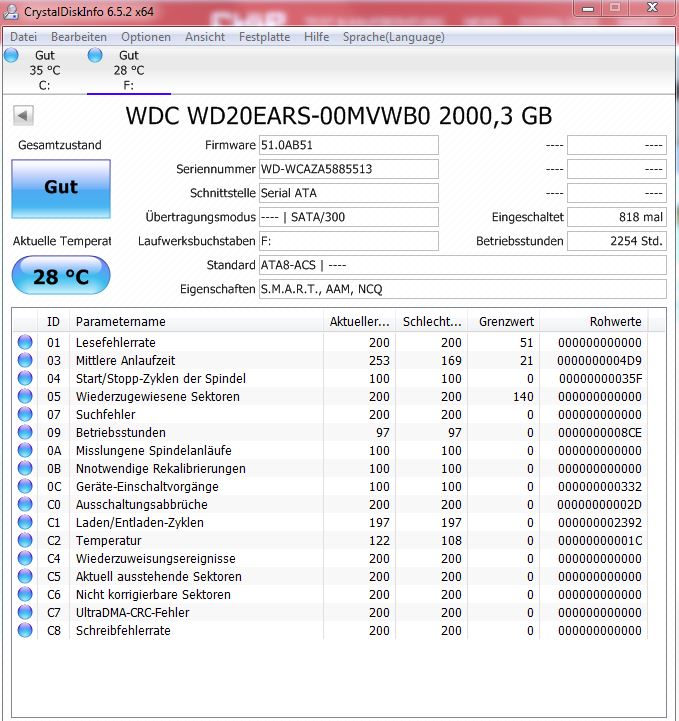Click status orb for Wiederzuweisungsereignisse
This screenshot has width=679, height=721.
[25, 558]
